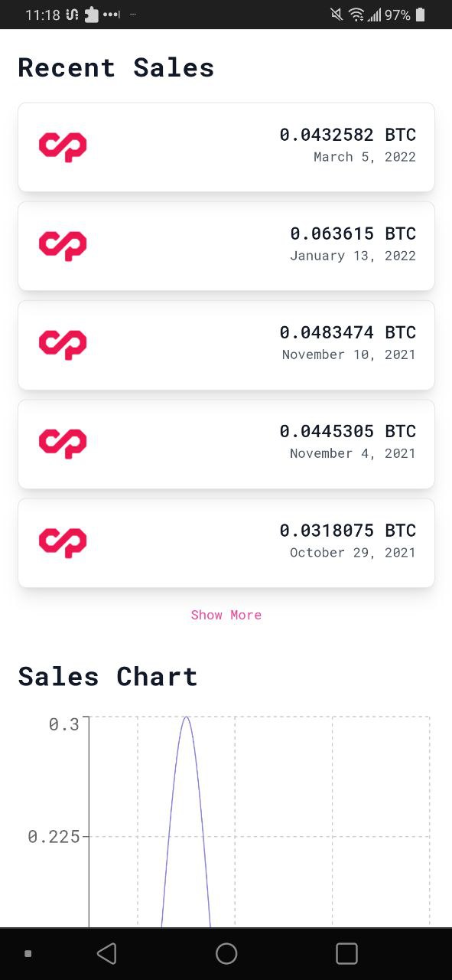Tap the peak of the sales chart line
This screenshot has height=980, width=452.
186,717
